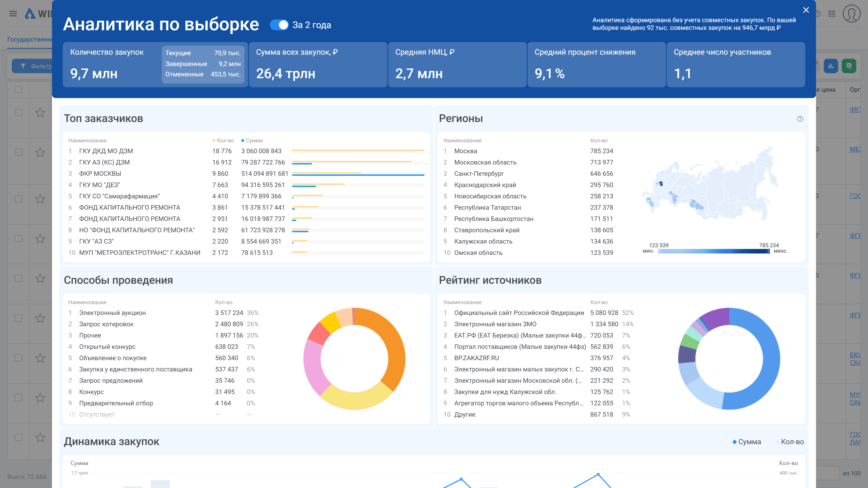Click the green Excel export icon
This screenshot has width=868, height=488.
point(849,66)
